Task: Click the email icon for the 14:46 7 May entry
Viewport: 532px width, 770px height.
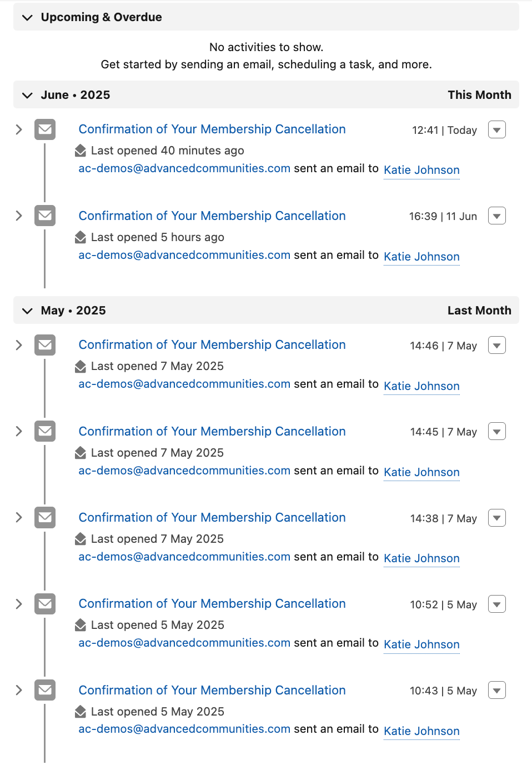Action: 45,345
